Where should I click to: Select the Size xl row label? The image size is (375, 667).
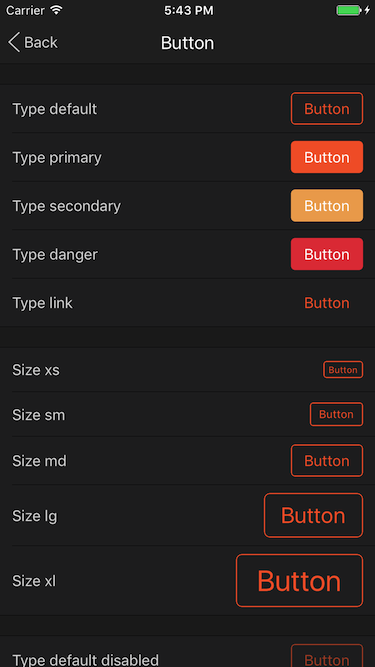tap(34, 581)
